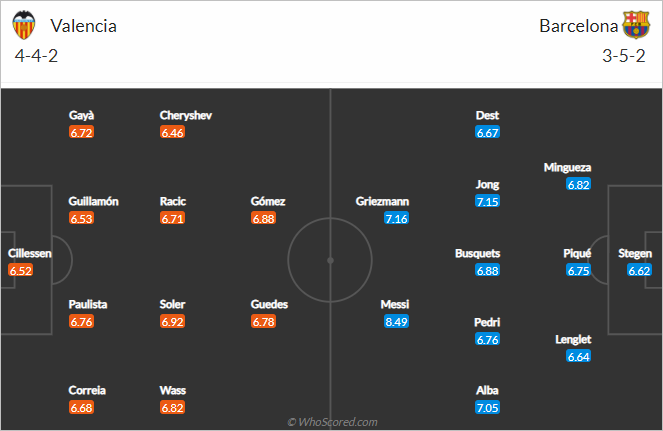Click the Valencia club crest icon
Screen dimensions: 663x431
tap(27, 25)
